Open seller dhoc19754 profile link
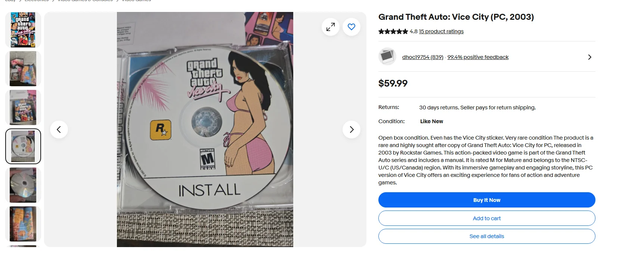Viewport: 644px width, 265px height. point(422,57)
